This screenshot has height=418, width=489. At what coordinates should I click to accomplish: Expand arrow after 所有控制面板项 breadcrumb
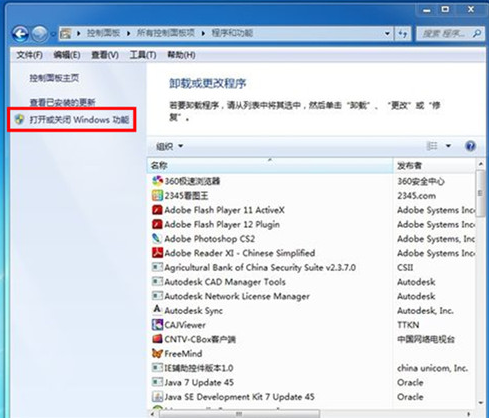[203, 33]
